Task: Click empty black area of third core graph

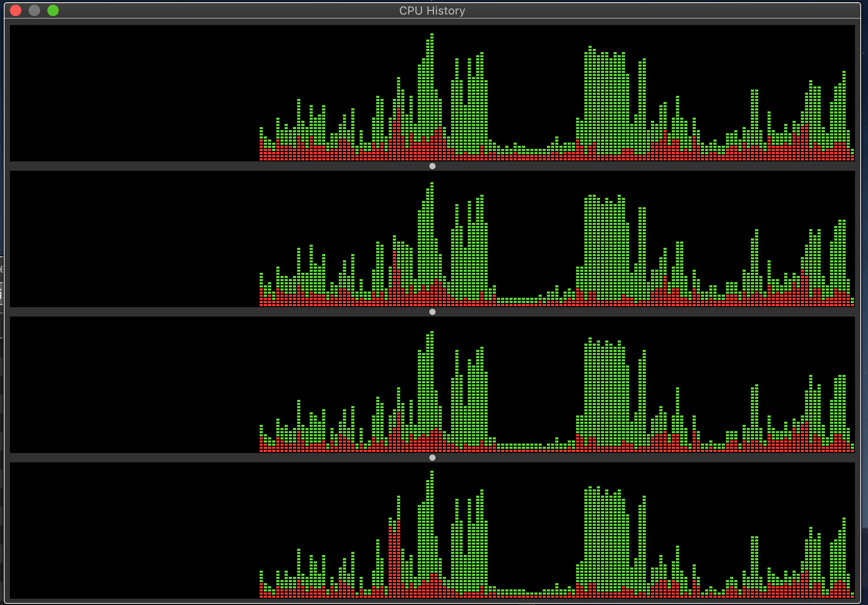Action: [135, 385]
